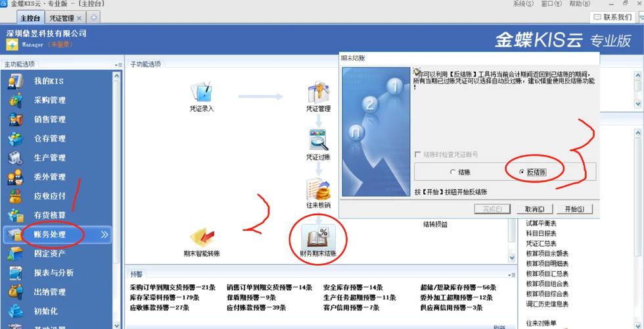Click 应付账款预警-39条
Viewport: 644px width, 329px height.
coord(256,308)
